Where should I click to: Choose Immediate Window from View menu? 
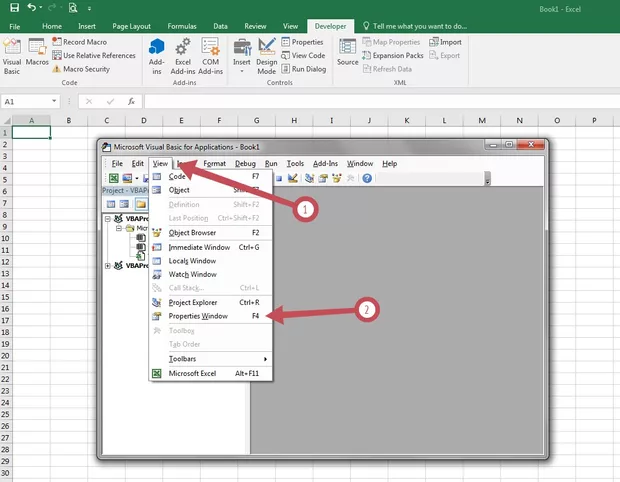tap(199, 247)
